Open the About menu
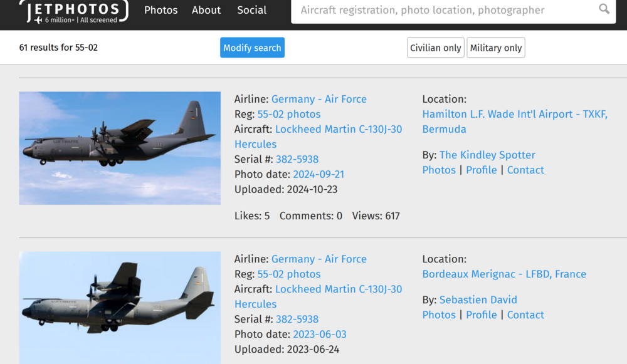The image size is (627, 364). click(x=206, y=10)
